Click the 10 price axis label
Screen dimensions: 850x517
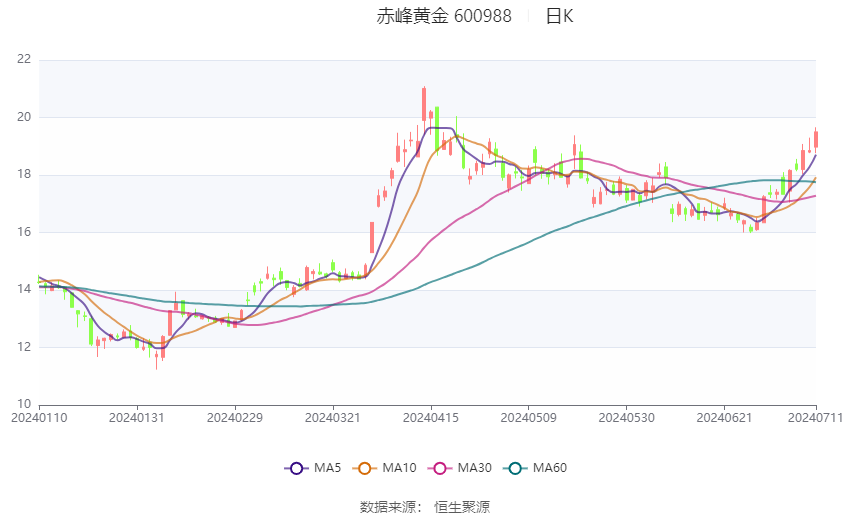24,404
